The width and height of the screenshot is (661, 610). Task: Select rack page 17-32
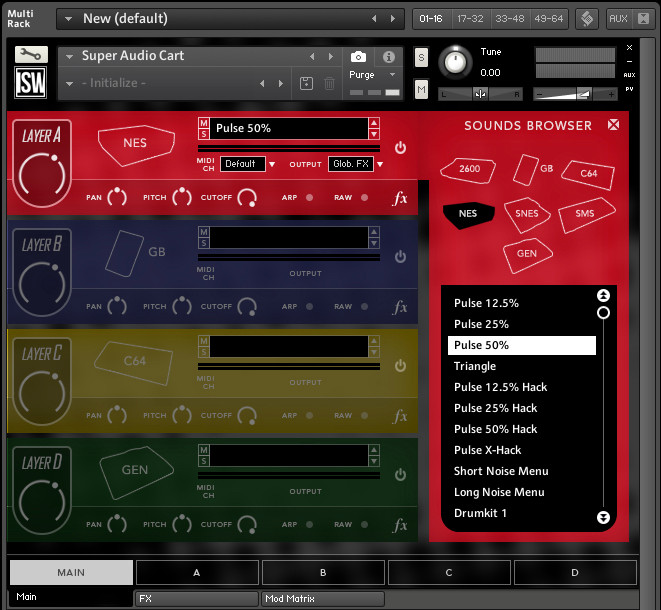(x=470, y=19)
